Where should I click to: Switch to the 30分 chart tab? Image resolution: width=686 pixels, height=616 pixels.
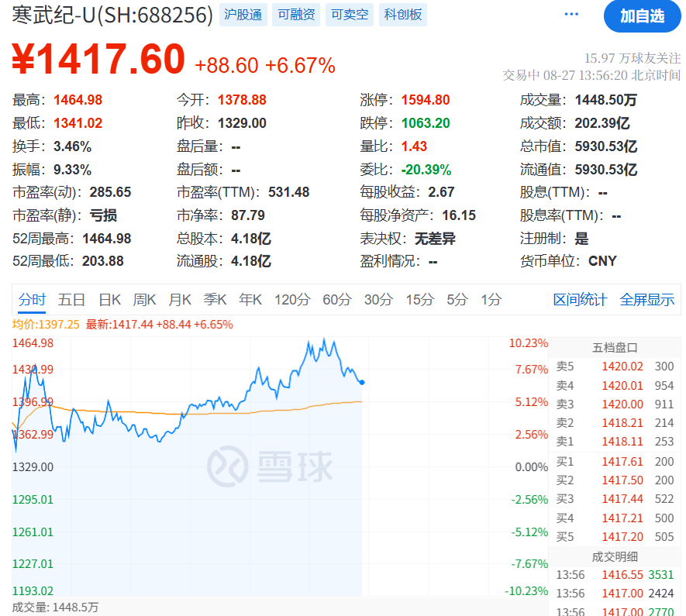[x=378, y=300]
